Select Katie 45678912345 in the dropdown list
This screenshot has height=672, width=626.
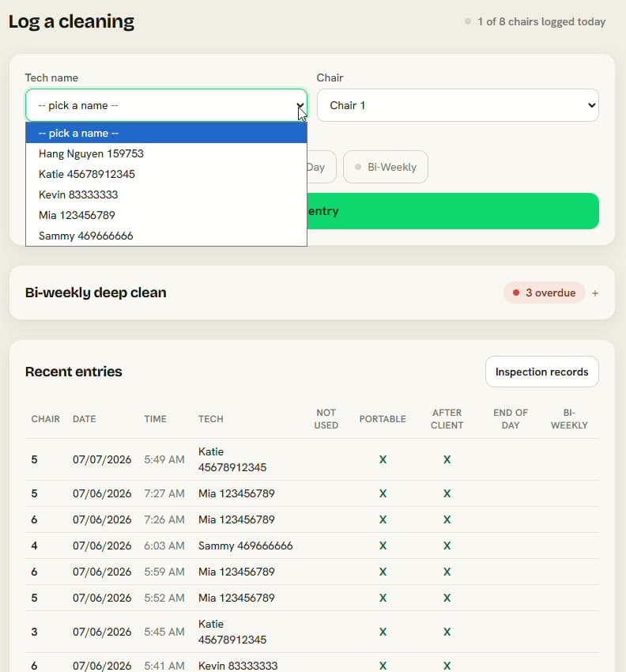point(166,175)
